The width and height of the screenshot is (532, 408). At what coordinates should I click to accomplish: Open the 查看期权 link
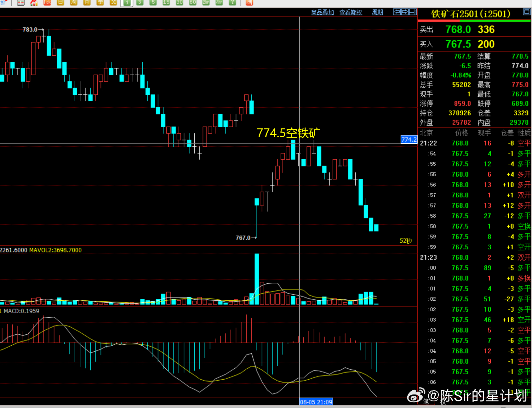point(351,12)
